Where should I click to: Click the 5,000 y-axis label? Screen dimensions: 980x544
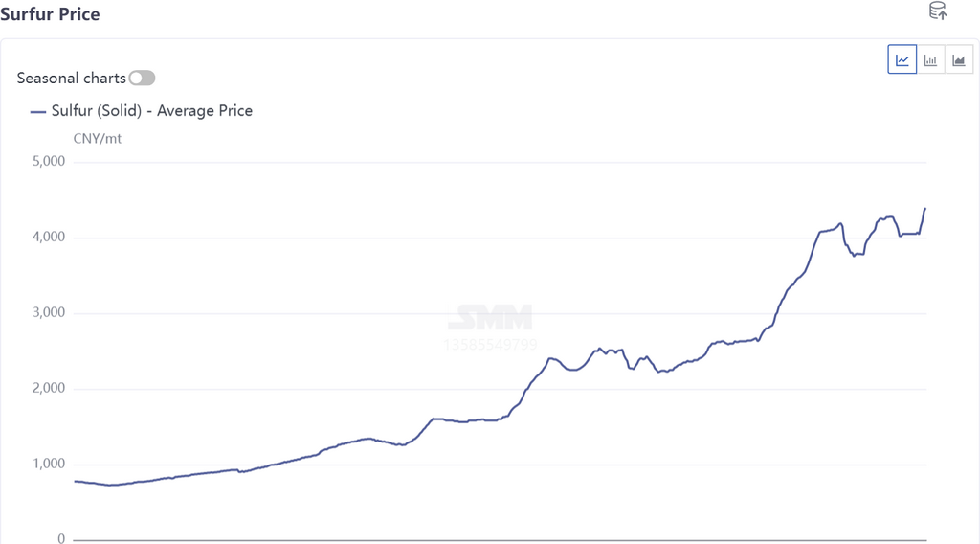click(x=49, y=161)
